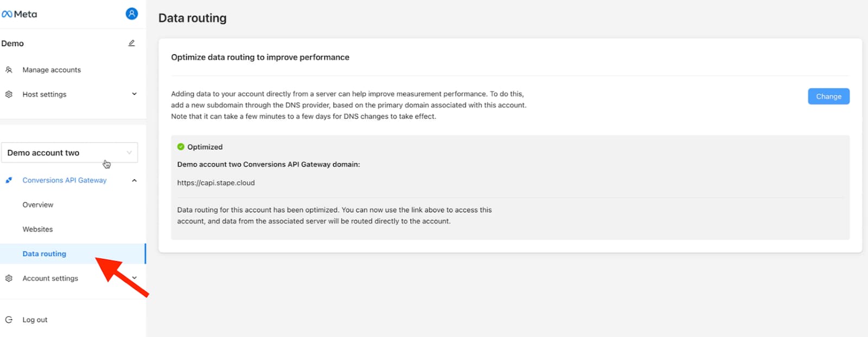Screen dimensions: 868x337
Task: Click the edit pencil icon next to Demo
Action: tap(131, 43)
